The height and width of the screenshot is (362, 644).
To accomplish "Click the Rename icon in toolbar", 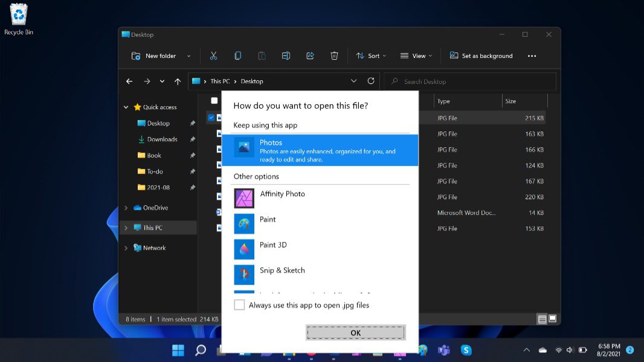I will pos(286,56).
